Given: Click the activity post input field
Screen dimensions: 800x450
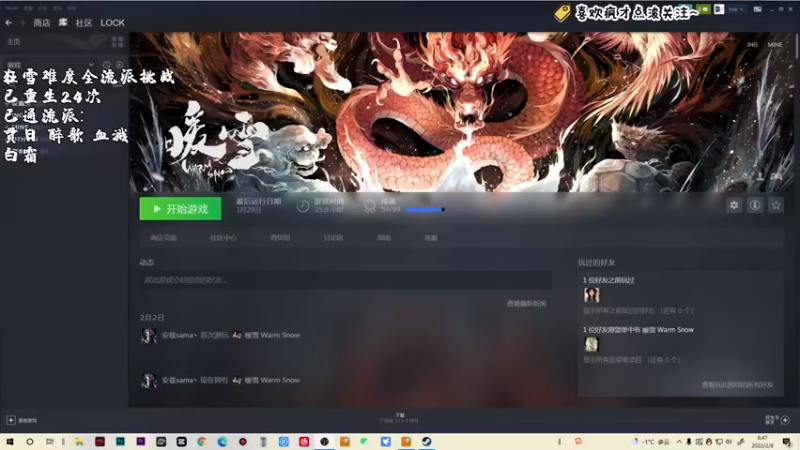Looking at the screenshot, I should tap(345, 280).
